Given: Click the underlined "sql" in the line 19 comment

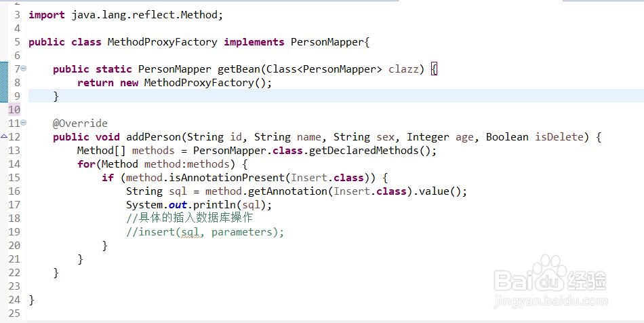Looking at the screenshot, I should 190,233.
